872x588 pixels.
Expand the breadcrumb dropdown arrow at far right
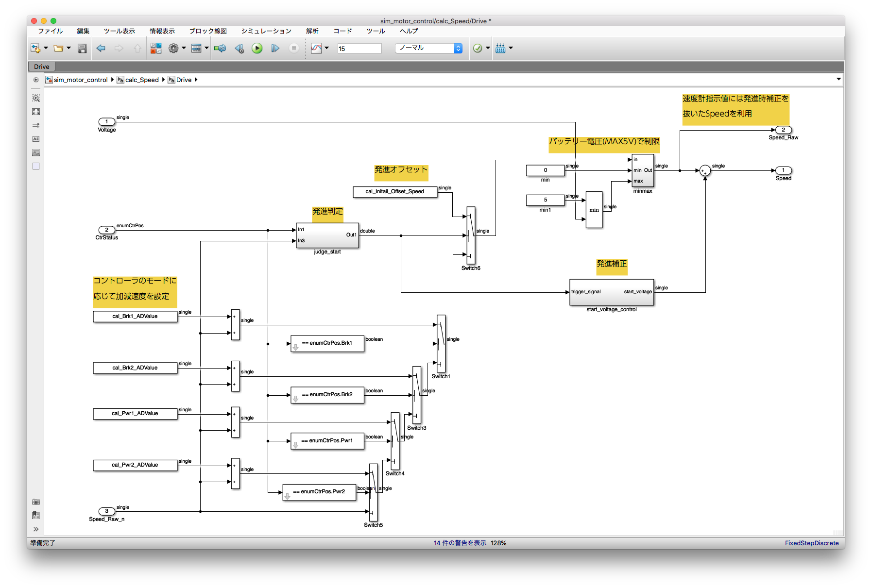(838, 79)
